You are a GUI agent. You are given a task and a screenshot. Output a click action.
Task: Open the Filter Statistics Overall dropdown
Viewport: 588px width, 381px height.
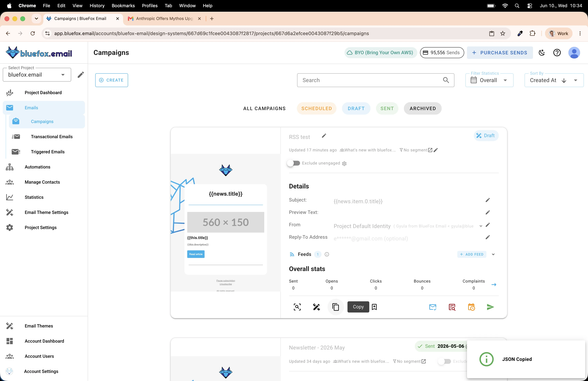click(x=489, y=80)
